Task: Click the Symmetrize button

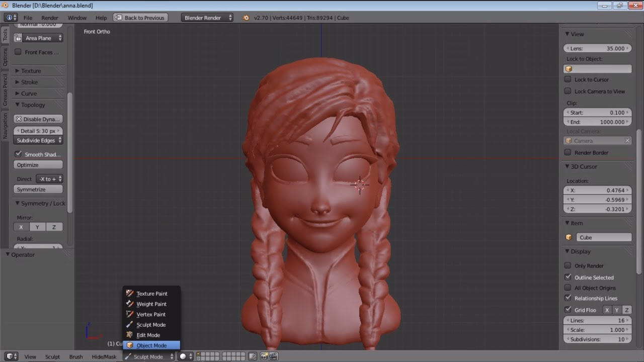Action: [x=38, y=190]
